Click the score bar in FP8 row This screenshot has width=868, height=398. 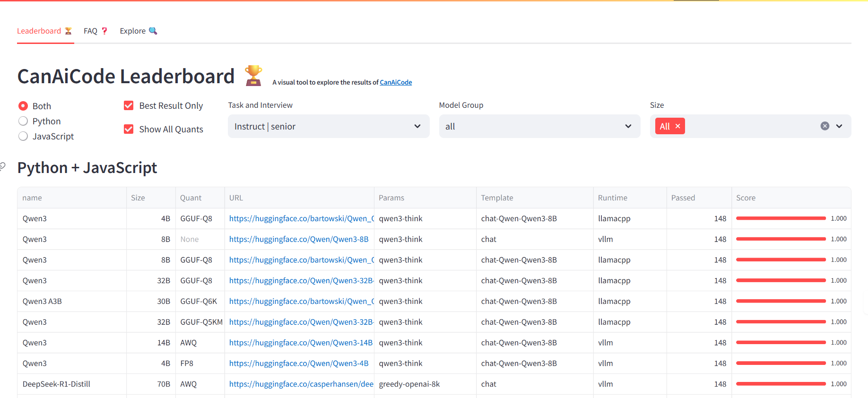781,363
